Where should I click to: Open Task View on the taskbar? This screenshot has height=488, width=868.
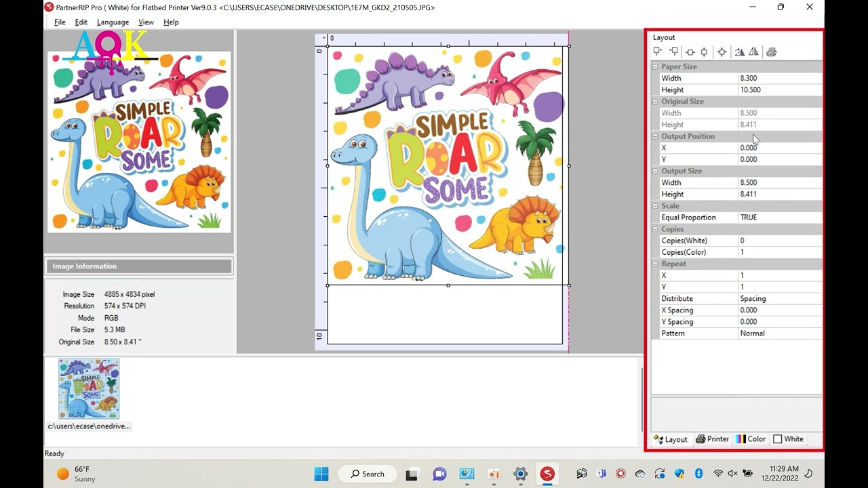click(412, 474)
